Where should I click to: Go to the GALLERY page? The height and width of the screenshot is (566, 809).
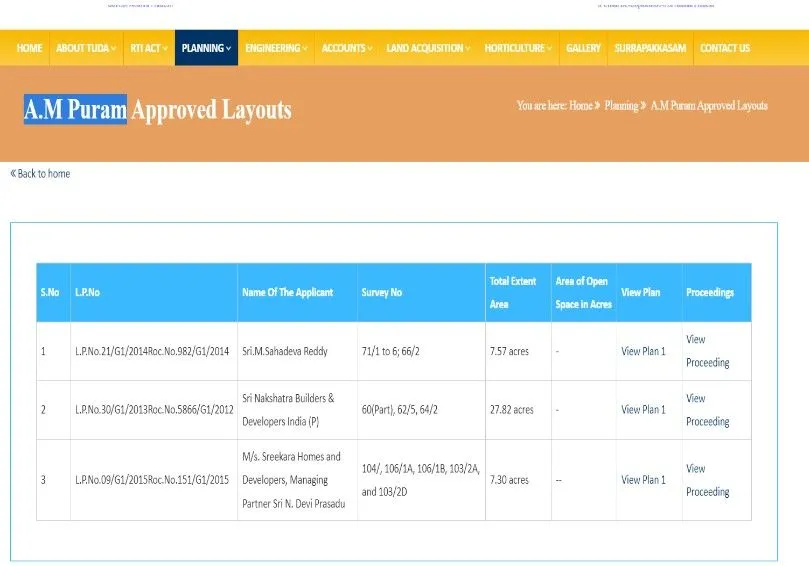point(583,48)
